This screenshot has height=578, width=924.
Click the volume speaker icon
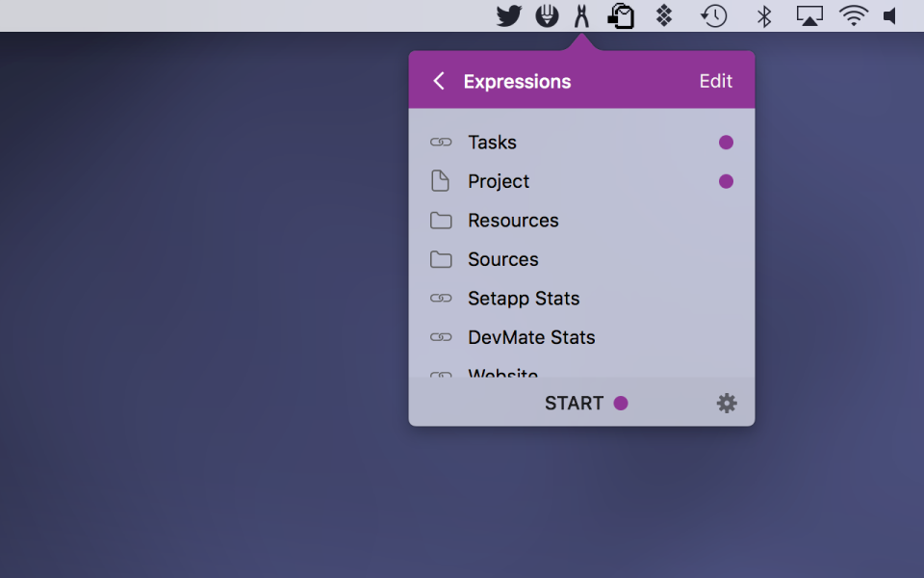tap(890, 15)
